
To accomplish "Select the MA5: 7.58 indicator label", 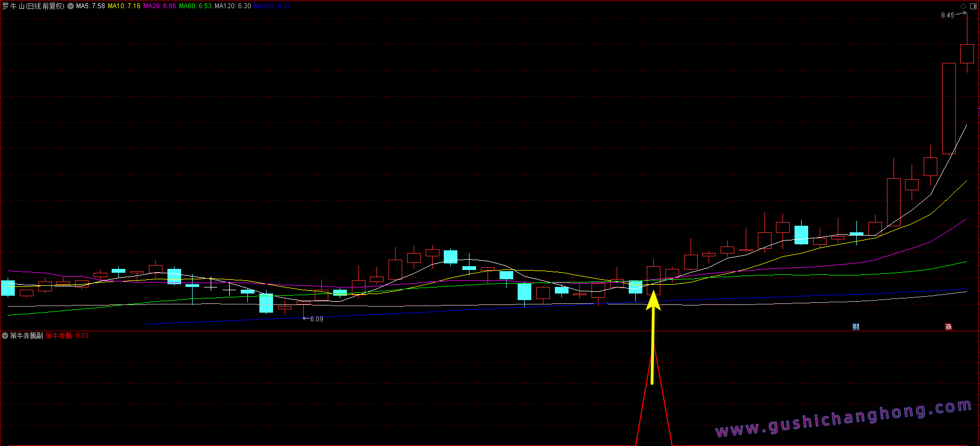I will 90,6.
